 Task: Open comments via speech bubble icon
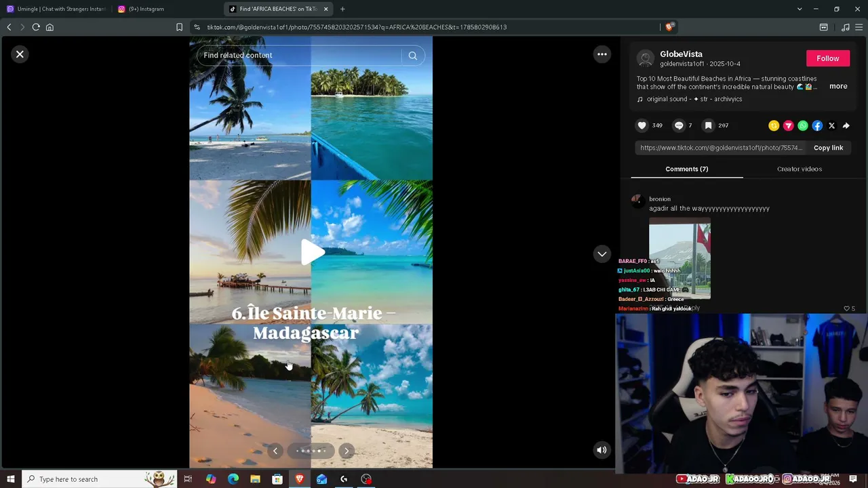(679, 125)
